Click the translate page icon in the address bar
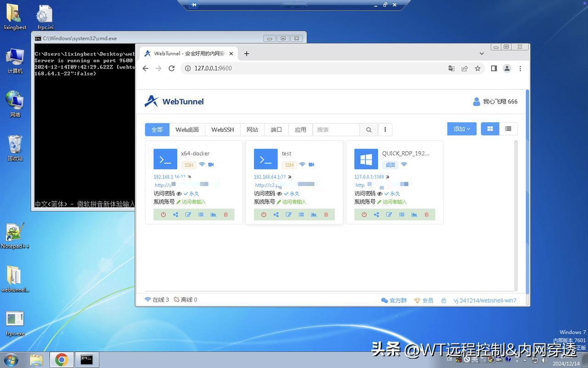588x368 pixels. [452, 68]
